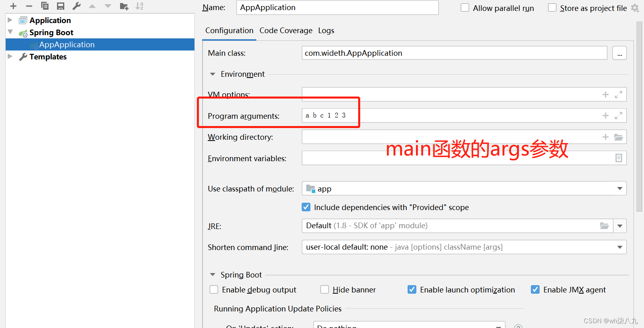Open the Store as project file gear settings

(x=635, y=8)
